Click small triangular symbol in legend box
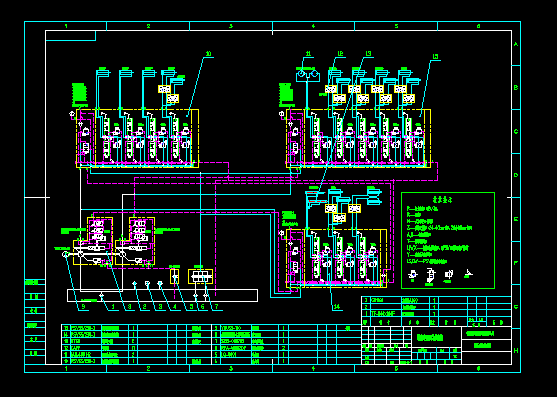The image size is (557, 397). (x=468, y=273)
